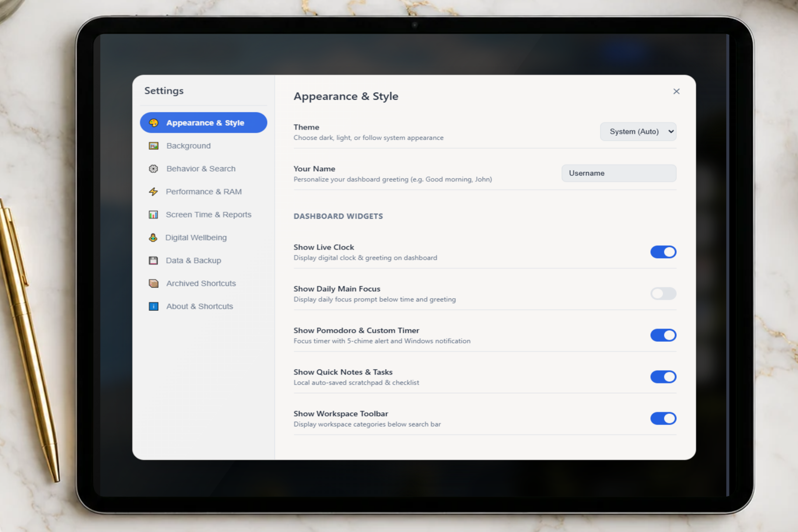
Task: Select Archived Shortcuts in the sidebar
Action: tap(203, 283)
